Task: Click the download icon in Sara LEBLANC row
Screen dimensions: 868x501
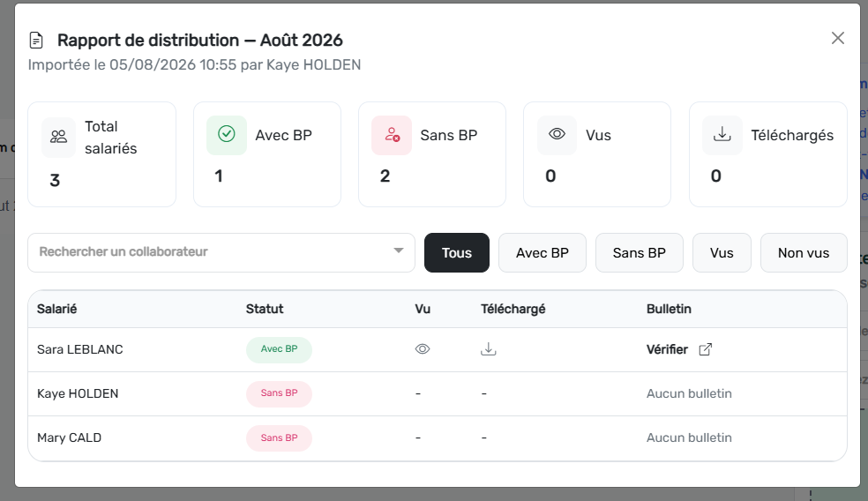Action: tap(489, 349)
